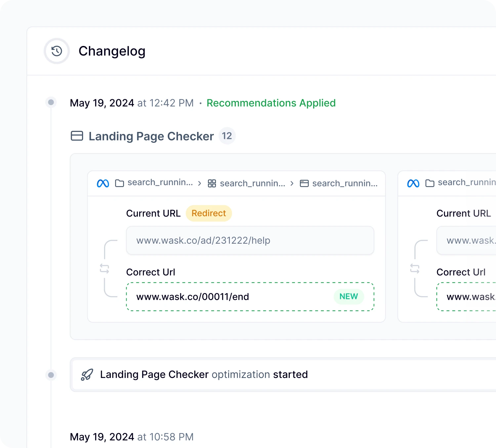Click the Changelog history clock icon
Image resolution: width=496 pixels, height=448 pixels.
[57, 51]
